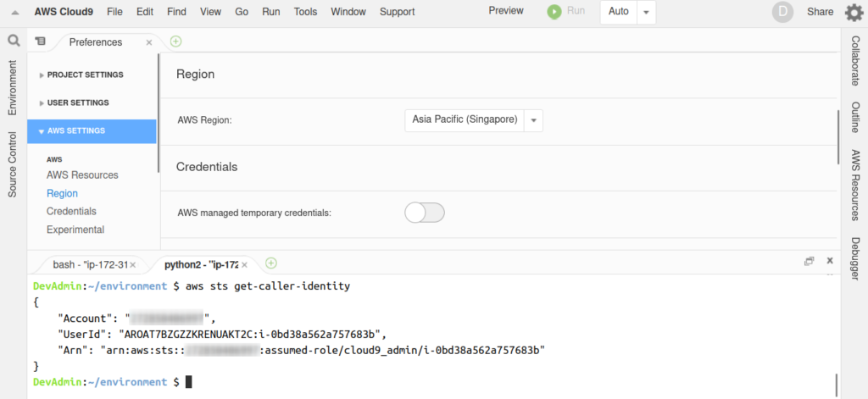Open the Collaborate side panel
Viewport: 868px width, 399px height.
(x=855, y=60)
